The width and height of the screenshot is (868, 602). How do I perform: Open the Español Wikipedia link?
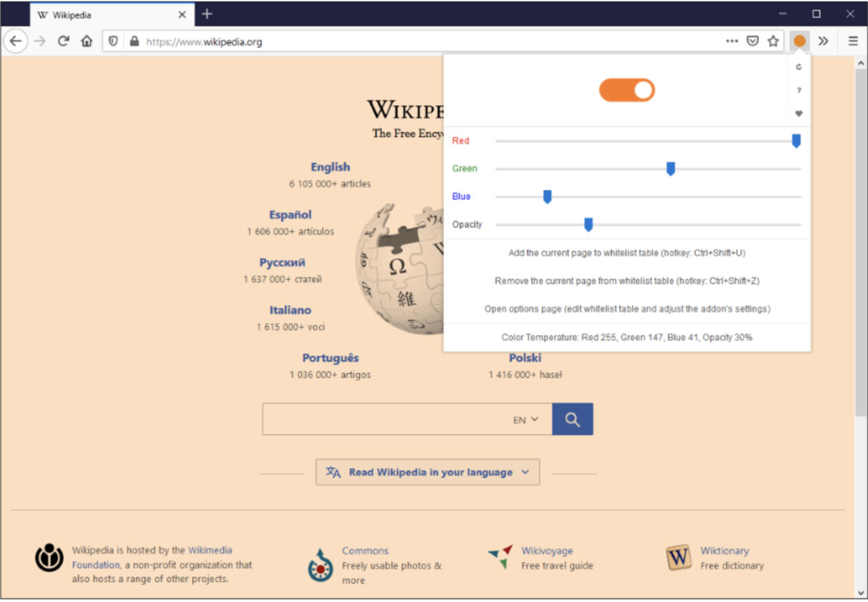coord(290,215)
